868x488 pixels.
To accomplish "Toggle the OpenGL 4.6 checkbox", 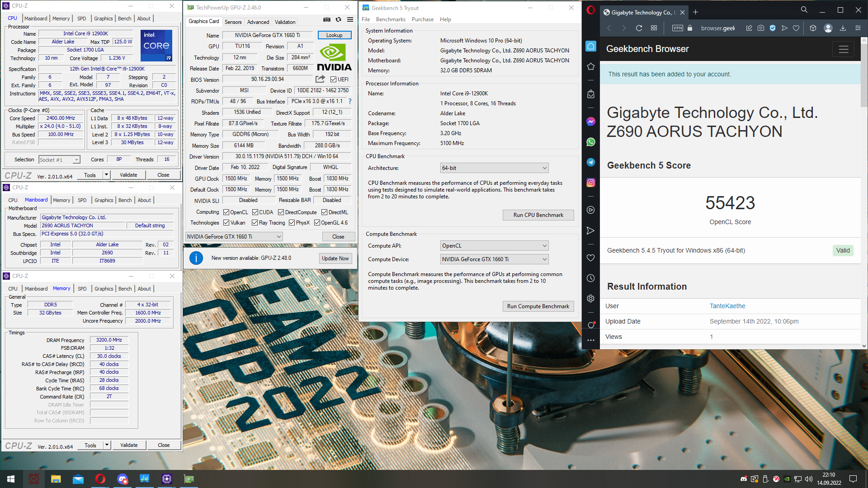I will point(317,223).
